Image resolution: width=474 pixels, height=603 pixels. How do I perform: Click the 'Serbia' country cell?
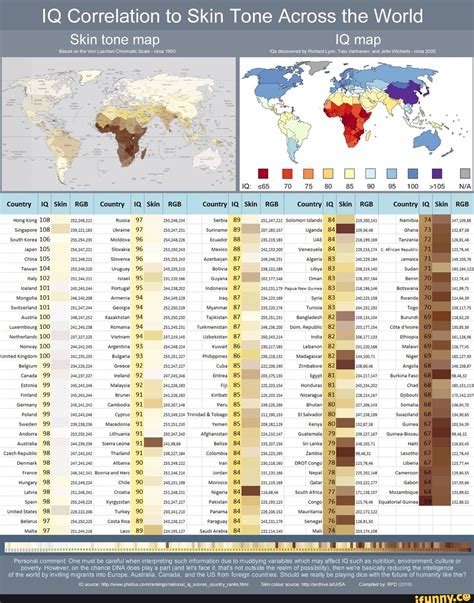(x=220, y=220)
